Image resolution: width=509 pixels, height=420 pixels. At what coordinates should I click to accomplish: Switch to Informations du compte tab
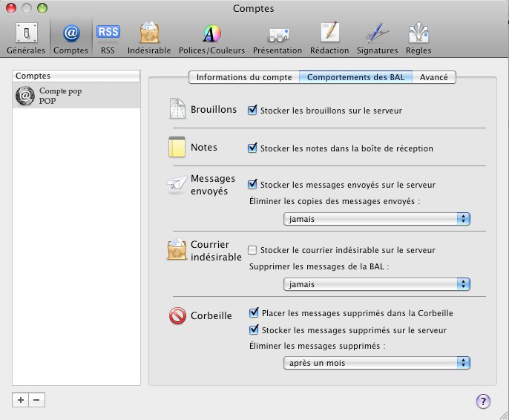click(x=243, y=77)
